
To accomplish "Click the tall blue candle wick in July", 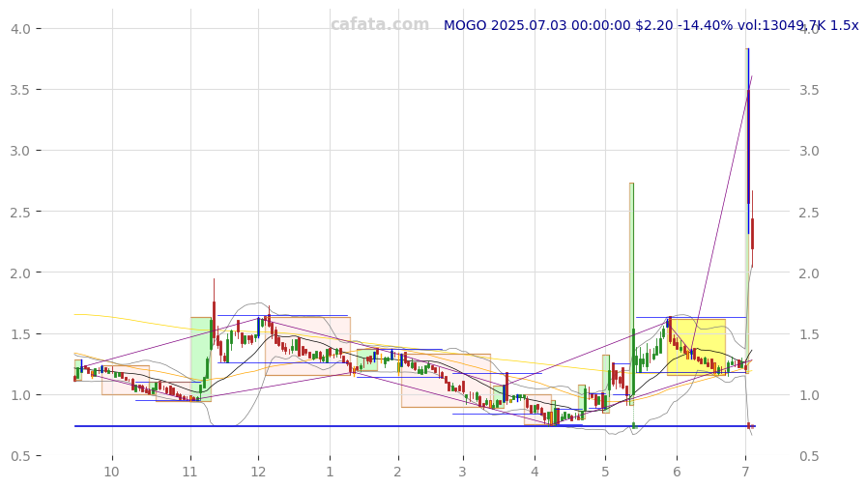I will pos(748,141).
